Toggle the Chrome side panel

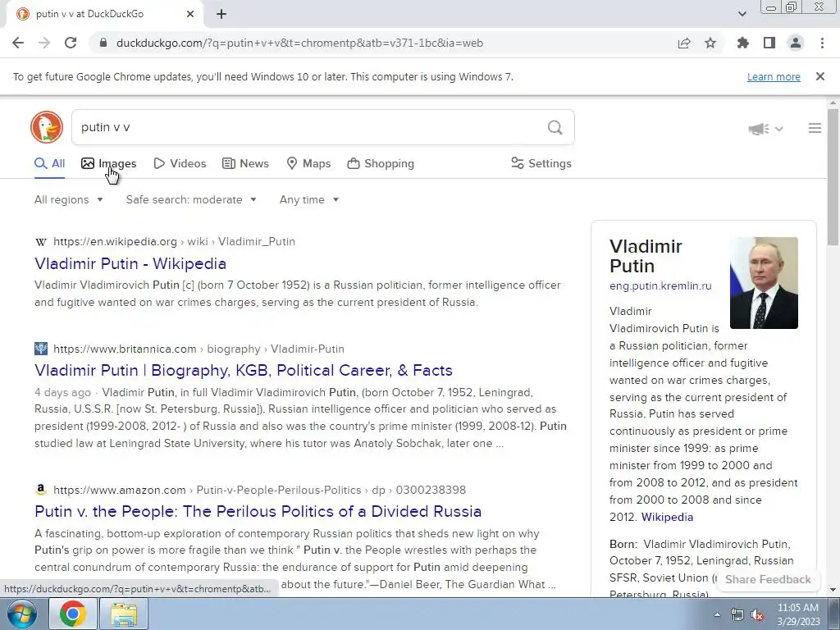769,43
